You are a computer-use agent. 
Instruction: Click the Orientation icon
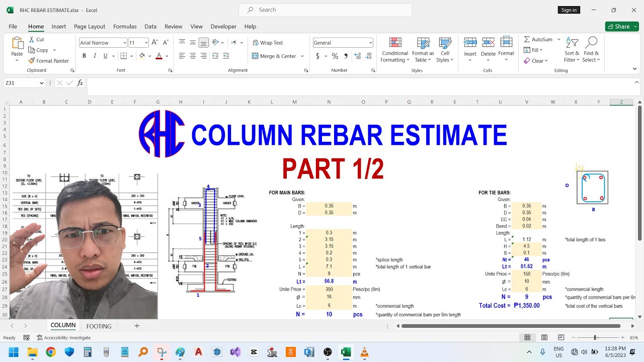216,43
